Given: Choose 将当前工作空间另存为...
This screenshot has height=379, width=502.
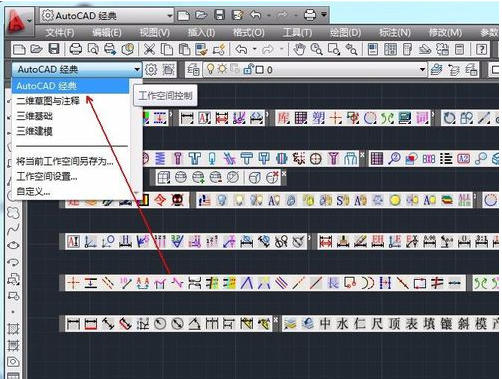Looking at the screenshot, I should tap(70, 161).
